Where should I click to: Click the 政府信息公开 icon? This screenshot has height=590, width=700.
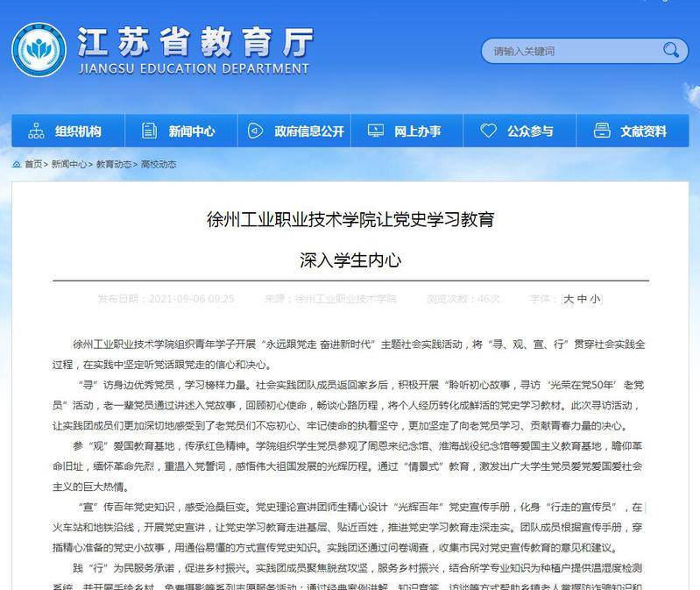[x=255, y=132]
